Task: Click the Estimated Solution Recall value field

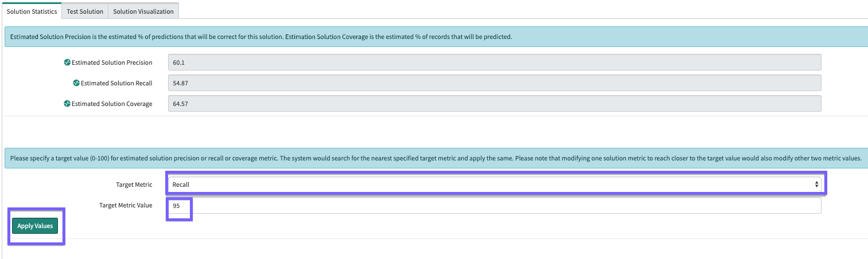Action: pyautogui.click(x=495, y=83)
